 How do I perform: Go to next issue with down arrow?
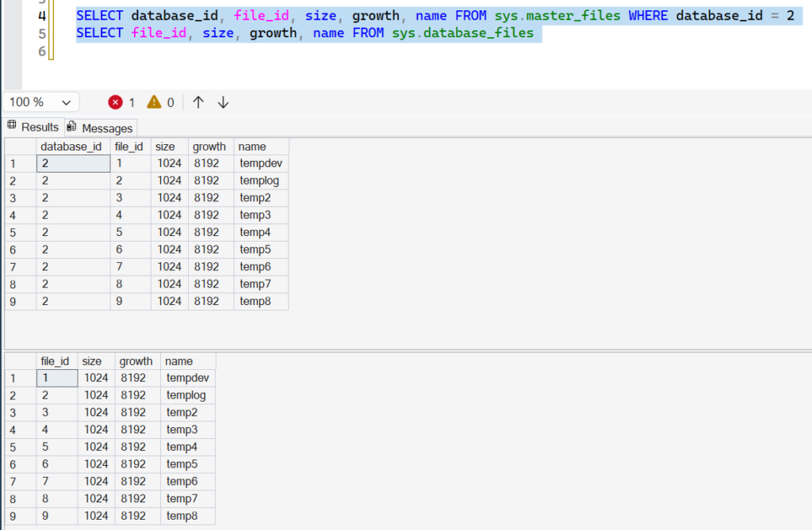tap(223, 102)
